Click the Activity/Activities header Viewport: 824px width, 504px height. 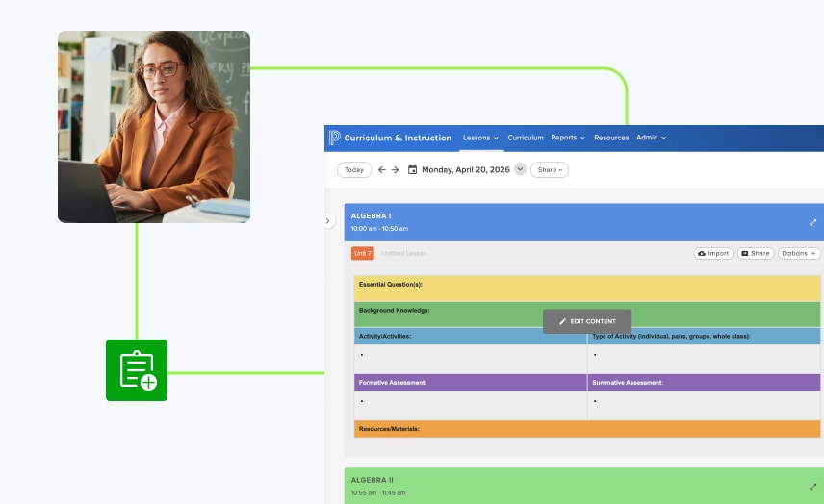[x=471, y=336]
